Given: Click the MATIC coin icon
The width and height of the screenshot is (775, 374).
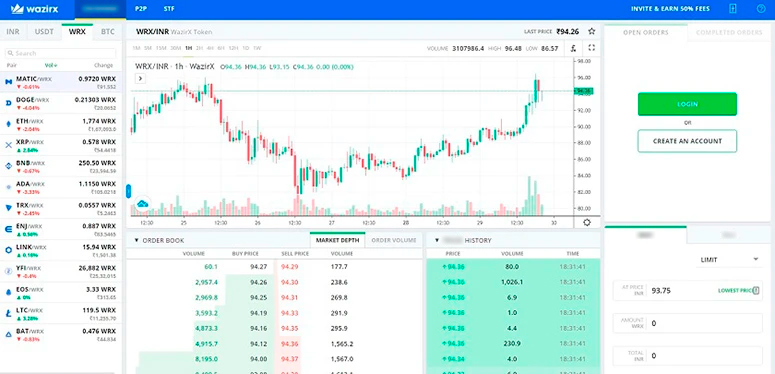Looking at the screenshot, I should [x=8, y=82].
